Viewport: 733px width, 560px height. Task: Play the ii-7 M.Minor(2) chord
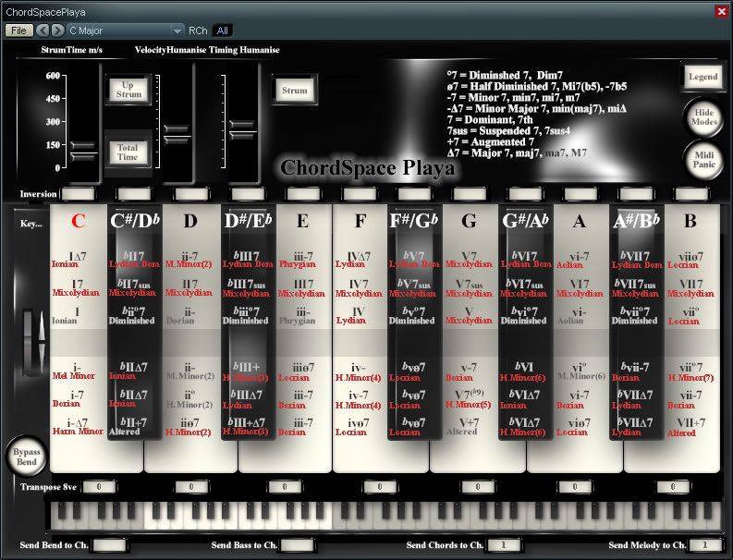189,260
